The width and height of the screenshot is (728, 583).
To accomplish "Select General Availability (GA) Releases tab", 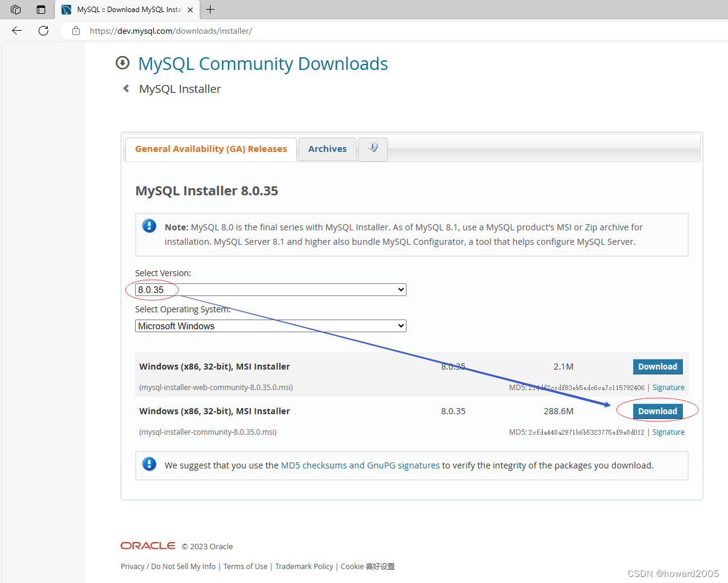I will (x=211, y=149).
